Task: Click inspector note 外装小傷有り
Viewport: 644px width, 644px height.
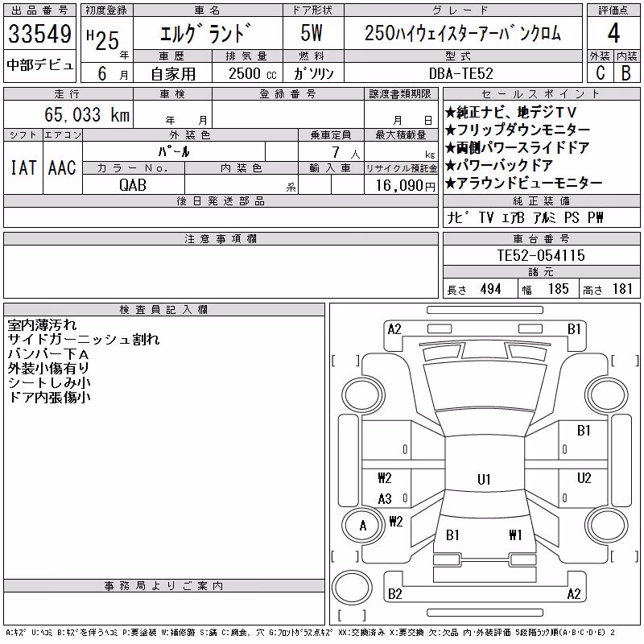Action: (x=48, y=368)
